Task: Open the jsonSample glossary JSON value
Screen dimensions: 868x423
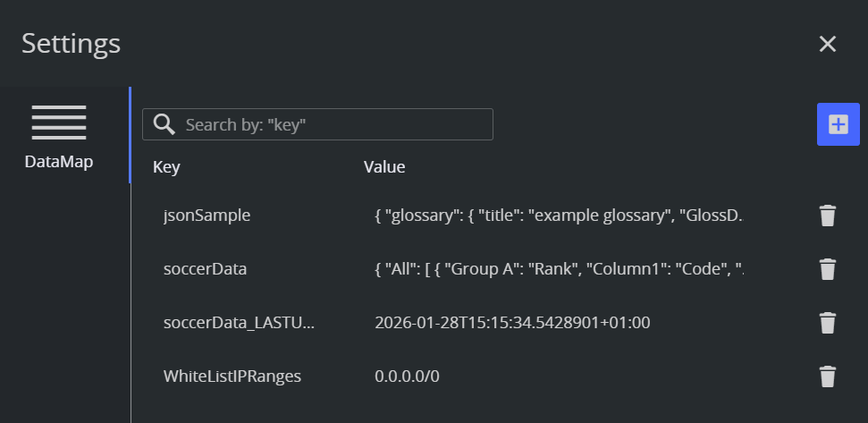Action: pyautogui.click(x=558, y=216)
